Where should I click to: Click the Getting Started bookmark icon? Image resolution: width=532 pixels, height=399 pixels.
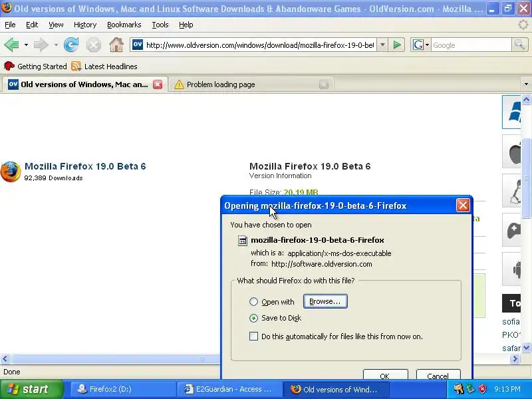(x=9, y=66)
